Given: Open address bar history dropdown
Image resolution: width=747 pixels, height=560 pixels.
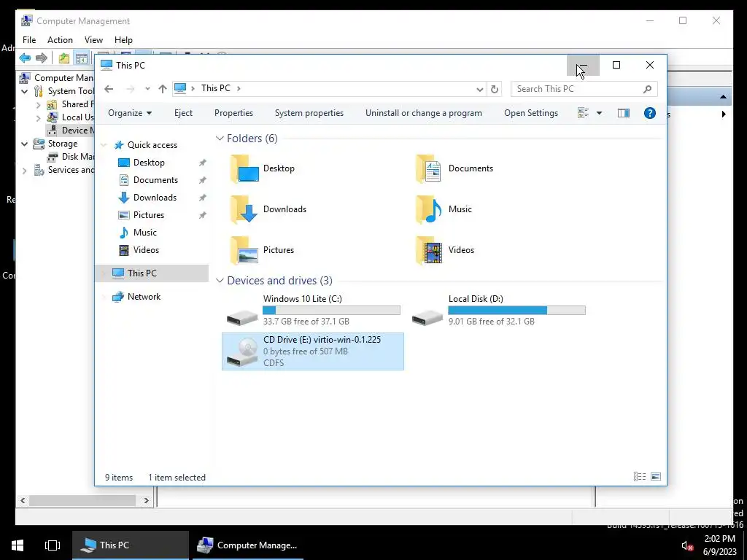Looking at the screenshot, I should (479, 89).
